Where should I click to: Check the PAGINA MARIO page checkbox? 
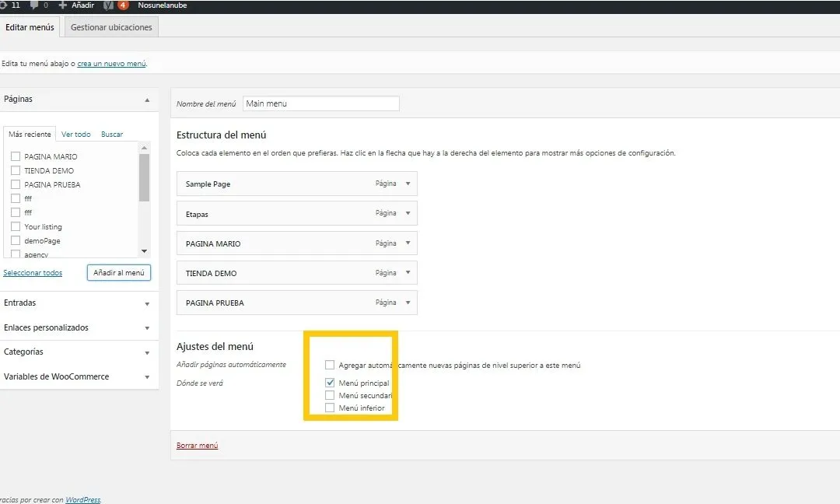point(16,156)
